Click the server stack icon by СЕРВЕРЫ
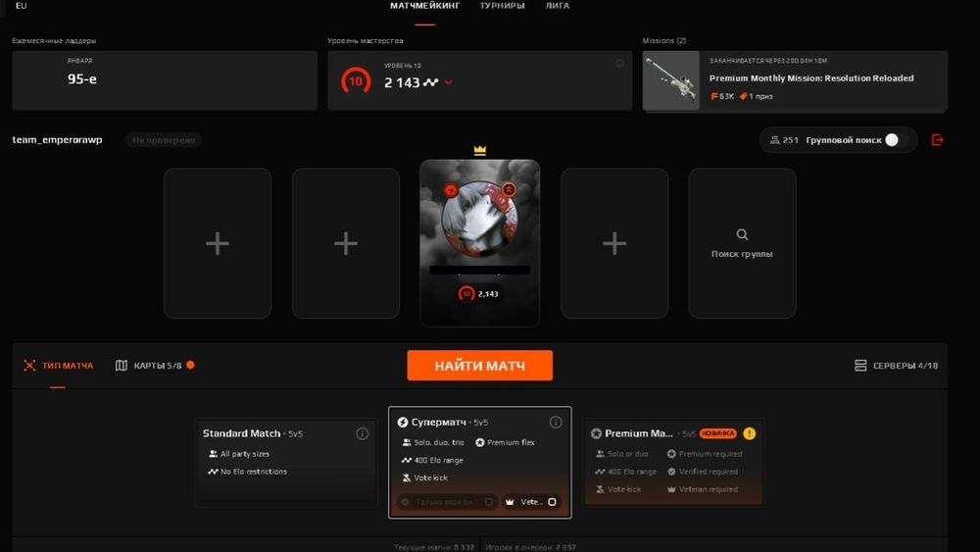Screen dimensions: 980x552 pyautogui.click(x=860, y=366)
